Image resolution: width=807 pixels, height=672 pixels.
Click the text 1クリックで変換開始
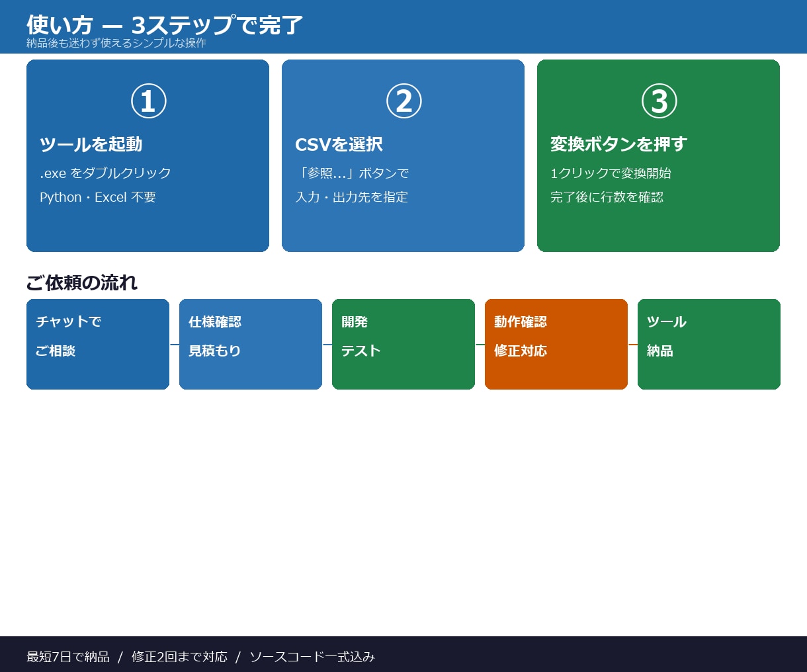tap(611, 173)
